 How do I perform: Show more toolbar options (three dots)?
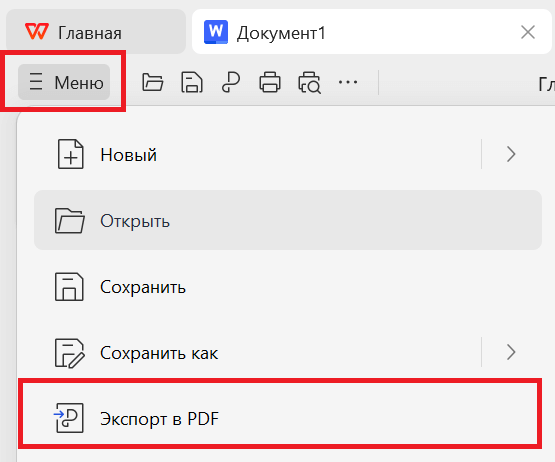tap(348, 82)
